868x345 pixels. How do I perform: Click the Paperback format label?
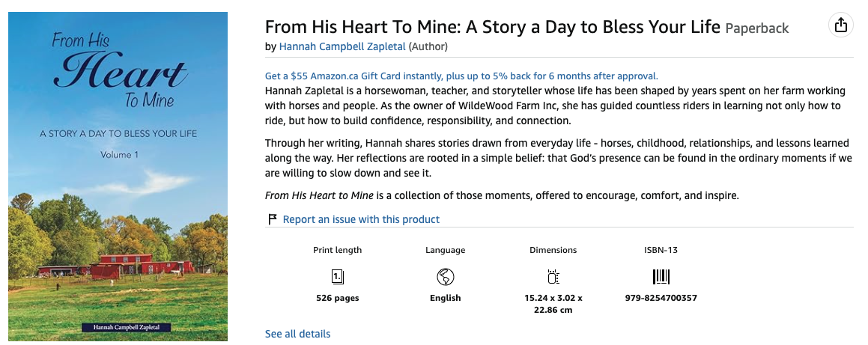(x=756, y=28)
